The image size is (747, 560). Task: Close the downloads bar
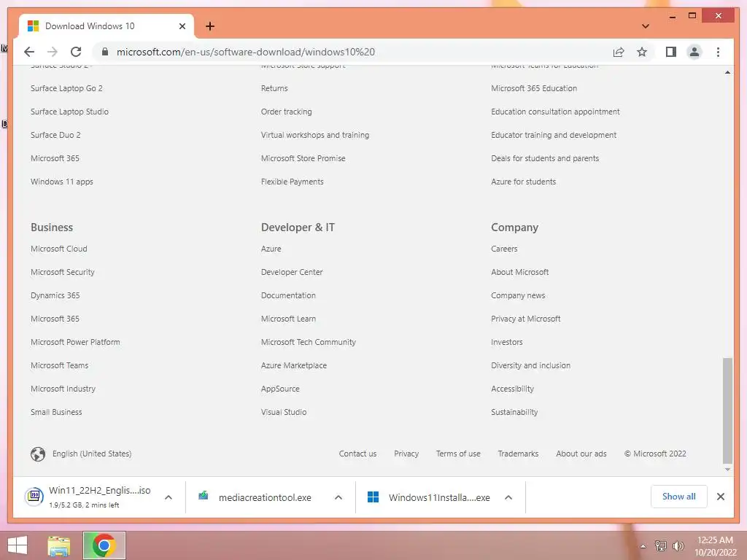[x=720, y=497]
